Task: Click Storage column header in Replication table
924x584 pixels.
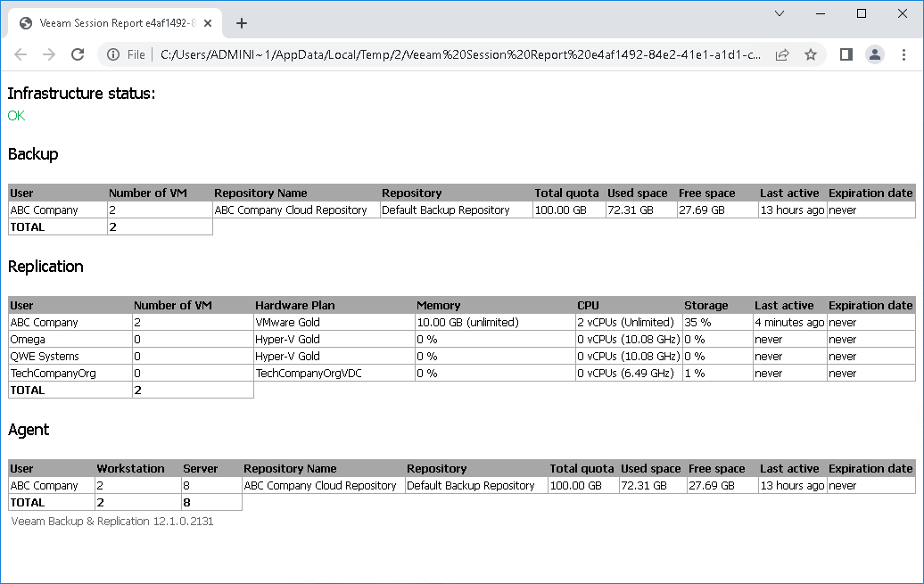Action: click(706, 305)
